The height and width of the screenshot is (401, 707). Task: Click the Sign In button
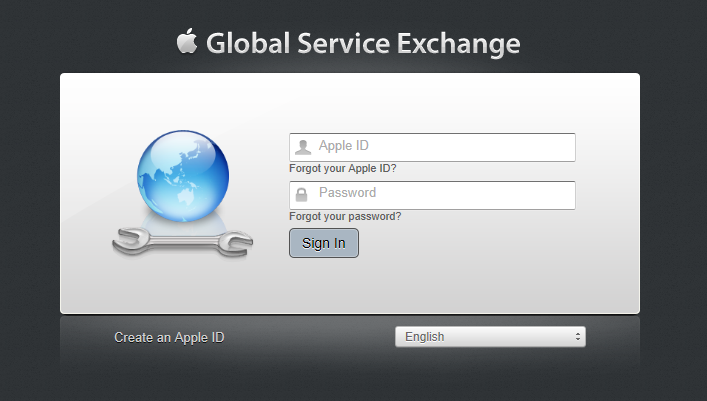click(324, 243)
